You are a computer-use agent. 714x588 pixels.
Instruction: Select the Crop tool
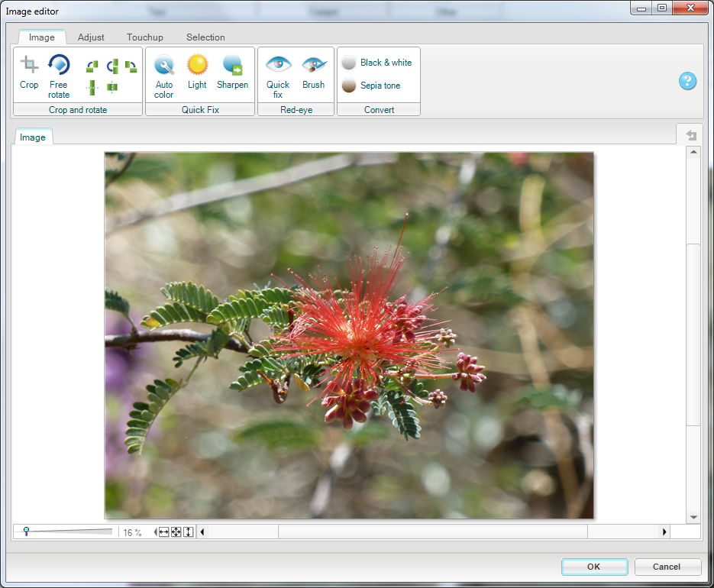point(29,73)
